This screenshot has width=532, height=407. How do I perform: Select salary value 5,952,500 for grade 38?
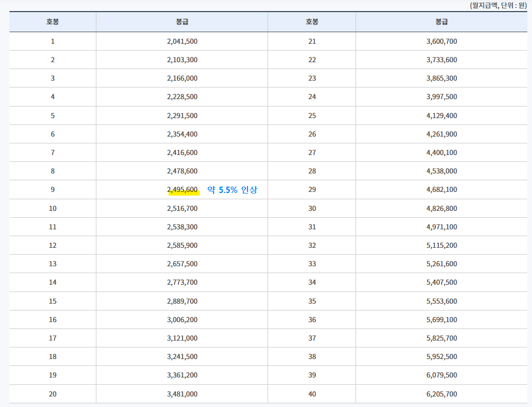[441, 356]
